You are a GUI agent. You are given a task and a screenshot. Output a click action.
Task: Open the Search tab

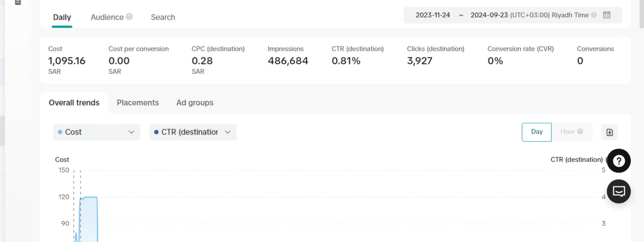tap(163, 17)
